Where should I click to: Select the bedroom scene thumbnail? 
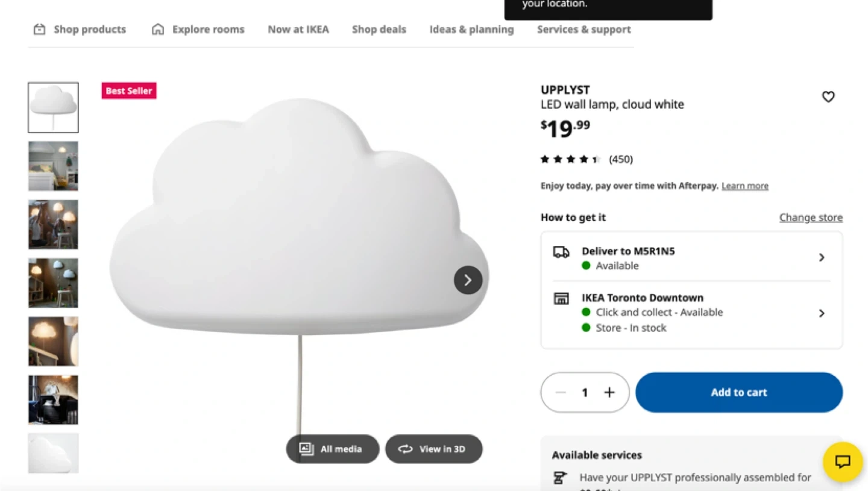click(x=53, y=166)
